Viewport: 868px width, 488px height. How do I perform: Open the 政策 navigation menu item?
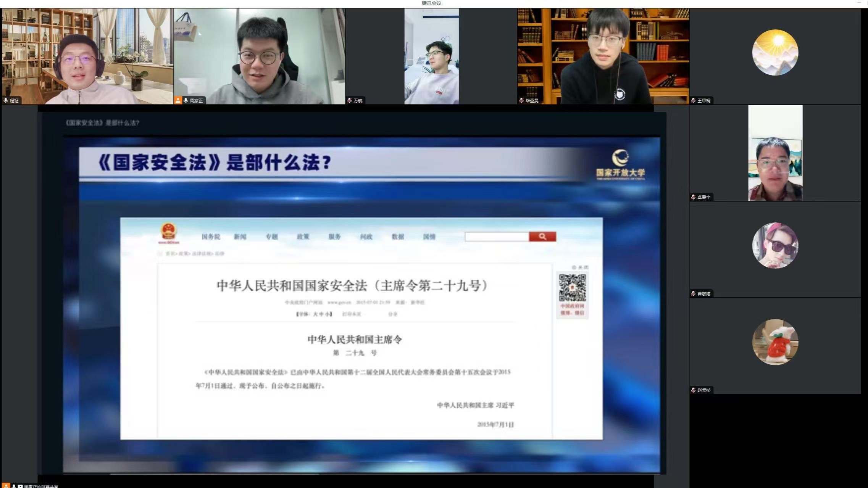(x=303, y=237)
